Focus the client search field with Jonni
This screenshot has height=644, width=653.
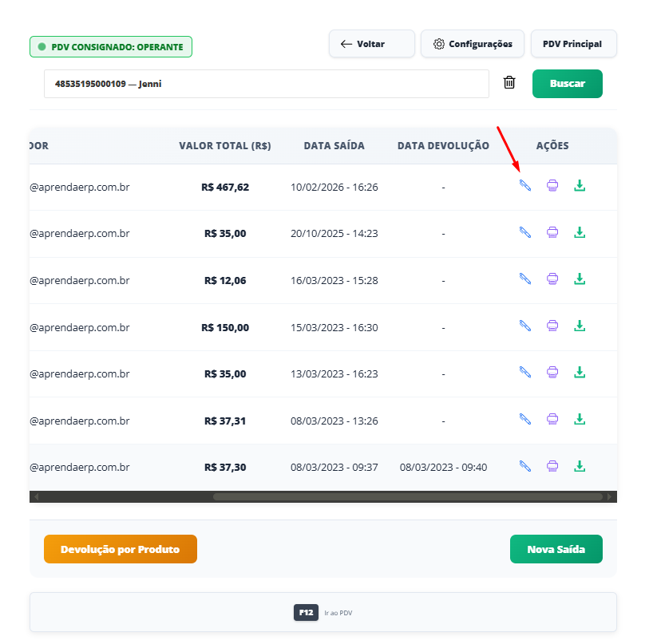tap(266, 84)
